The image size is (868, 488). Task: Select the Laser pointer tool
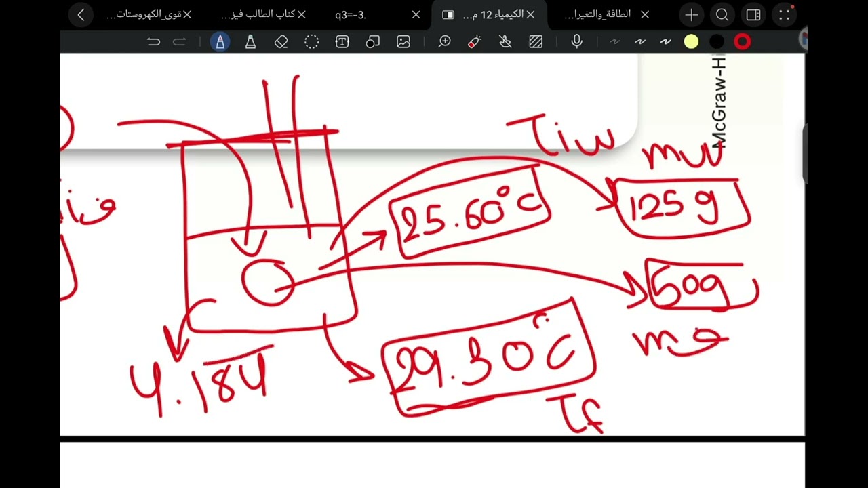475,42
